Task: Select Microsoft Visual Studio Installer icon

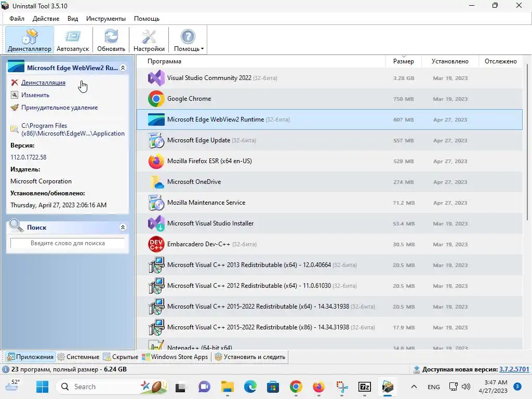Action: click(156, 223)
